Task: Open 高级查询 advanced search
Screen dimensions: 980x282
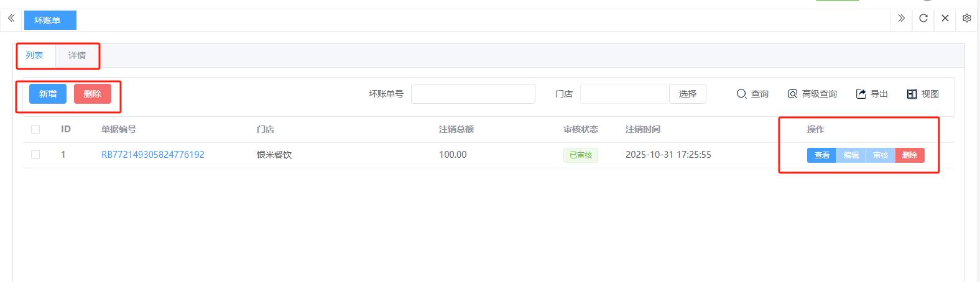Action: tap(812, 94)
